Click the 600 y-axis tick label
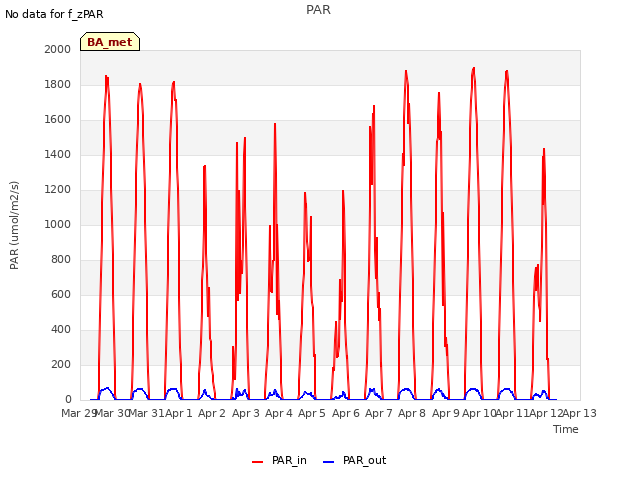The height and width of the screenshot is (480, 640). [x=61, y=294]
